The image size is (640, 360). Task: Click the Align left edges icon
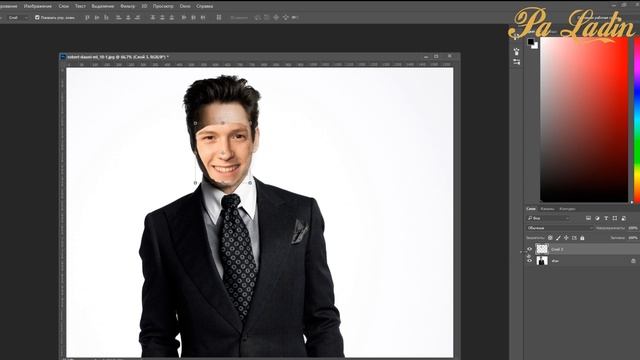point(118,18)
